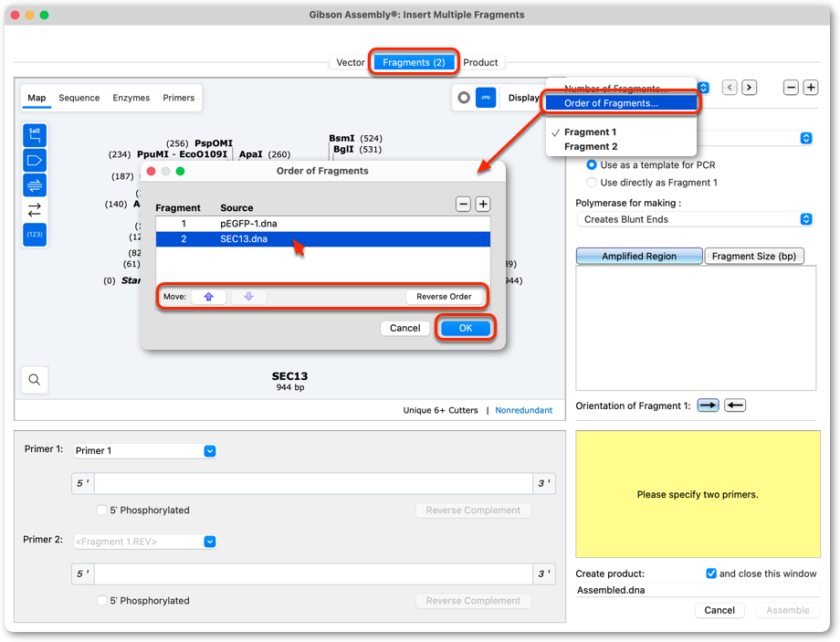Toggle primers display icon in map sidebar
The image size is (840, 642).
(x=35, y=185)
